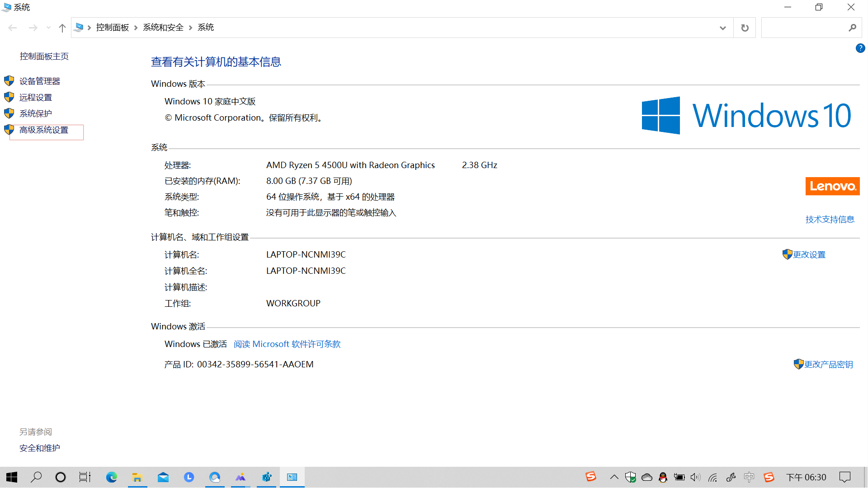Click pen workspace tray icon
Image resolution: width=868 pixels, height=488 pixels.
tap(731, 477)
